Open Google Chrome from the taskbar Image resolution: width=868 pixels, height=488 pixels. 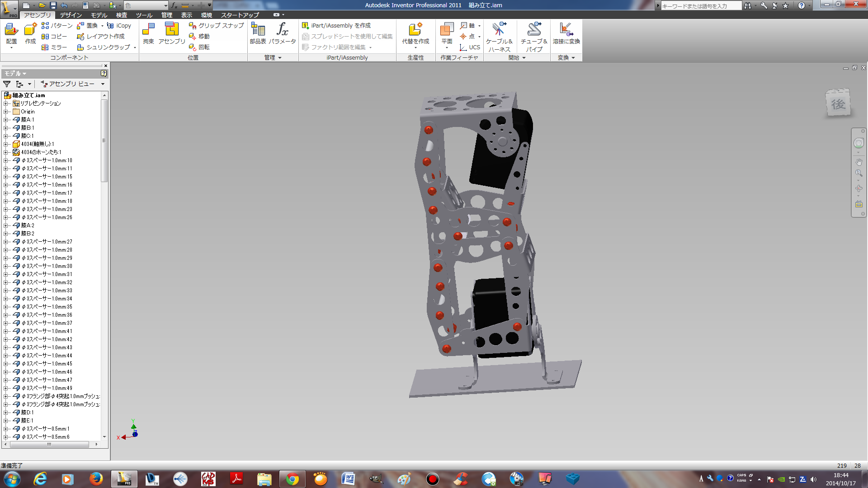pos(292,479)
